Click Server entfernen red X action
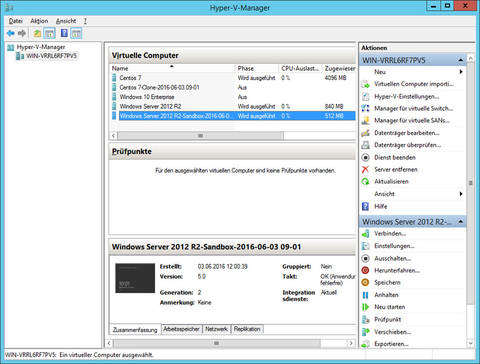 pyautogui.click(x=396, y=169)
